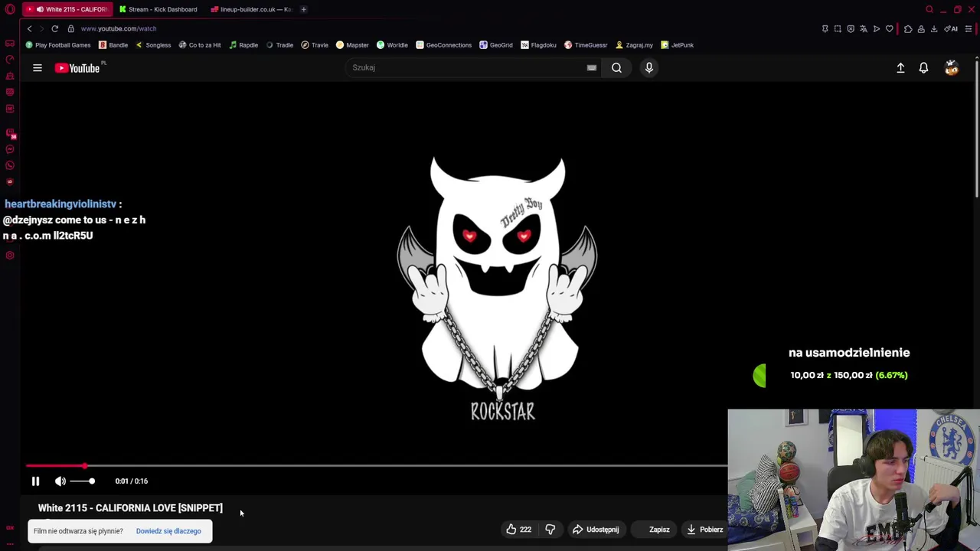Screen dimensions: 980x551
Task: Open GeoConnections bookmark
Action: 444,45
